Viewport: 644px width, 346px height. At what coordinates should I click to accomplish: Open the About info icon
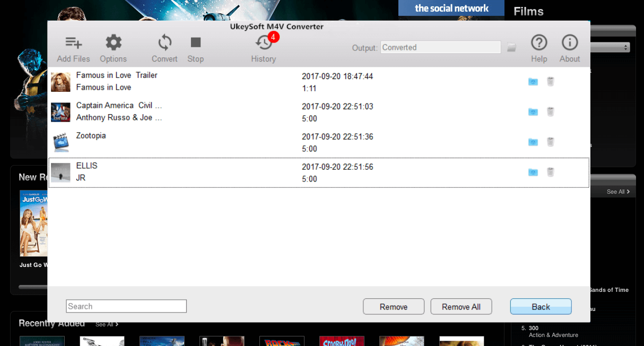(x=570, y=42)
